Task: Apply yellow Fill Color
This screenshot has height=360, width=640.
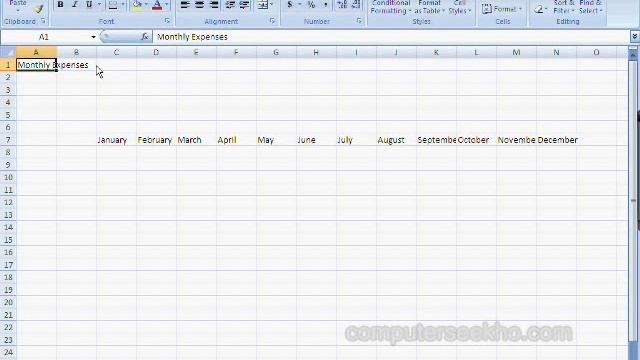Action: 137,5
